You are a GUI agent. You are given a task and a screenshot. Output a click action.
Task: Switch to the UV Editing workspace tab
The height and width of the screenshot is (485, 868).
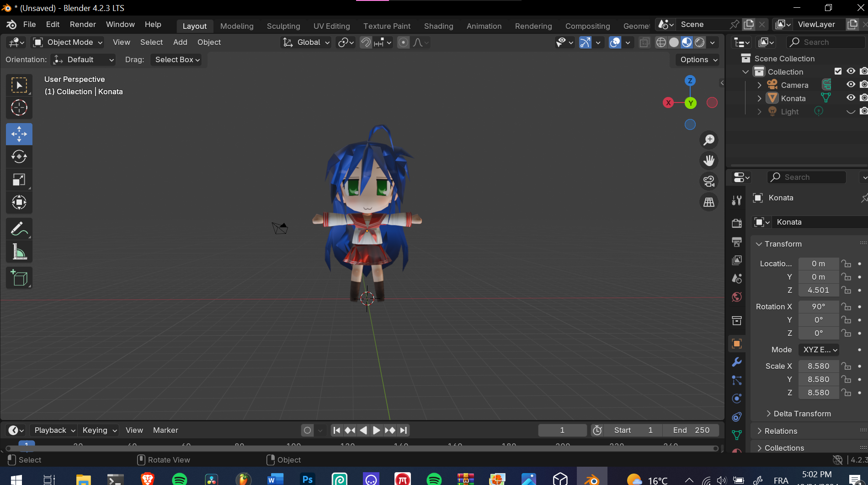point(331,26)
